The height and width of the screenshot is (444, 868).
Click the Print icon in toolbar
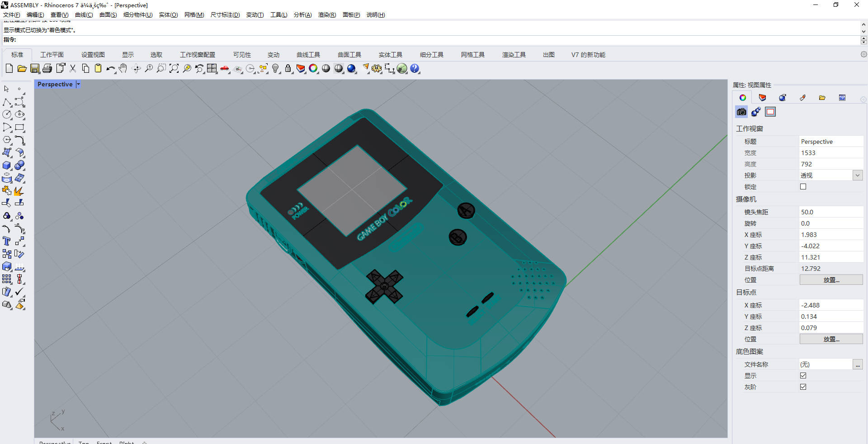click(x=47, y=69)
